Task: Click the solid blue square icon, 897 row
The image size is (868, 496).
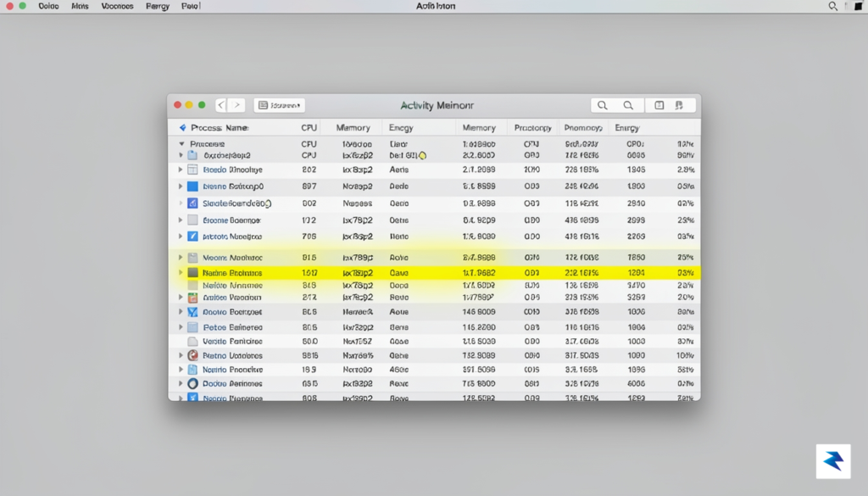Action: click(192, 187)
